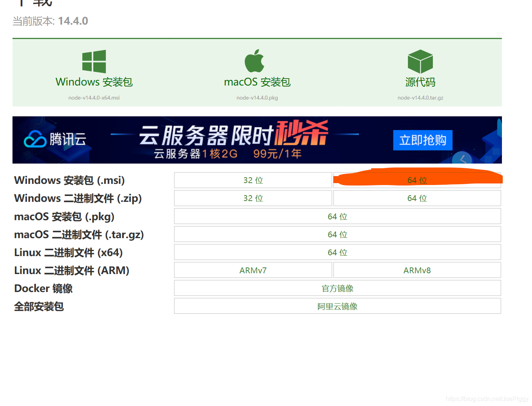
Task: Click the Apple macOS logo icon
Action: [x=254, y=61]
